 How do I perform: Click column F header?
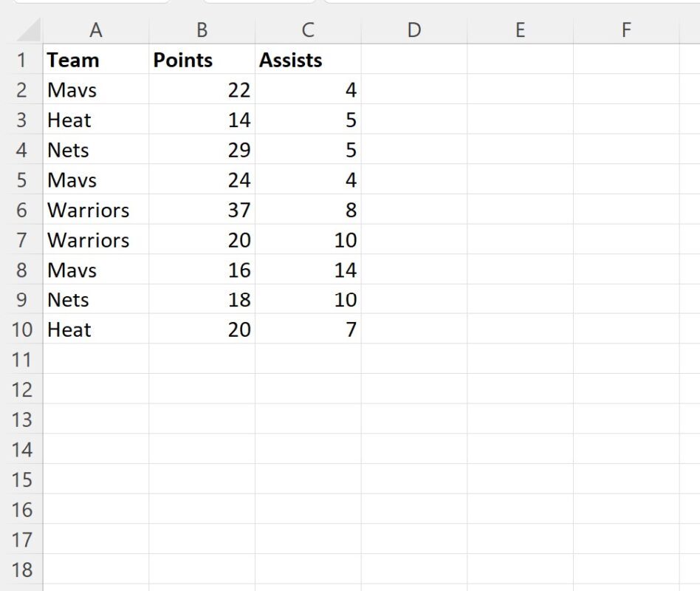click(x=626, y=30)
